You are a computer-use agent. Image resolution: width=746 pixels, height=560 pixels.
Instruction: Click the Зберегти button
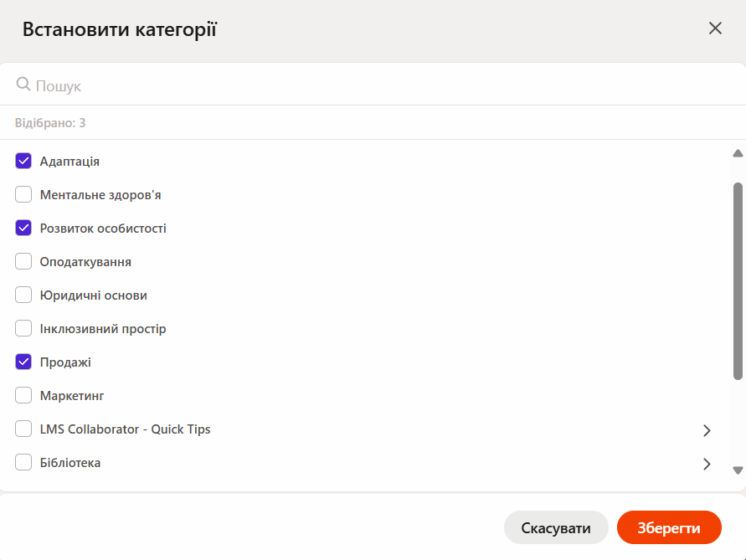click(669, 527)
